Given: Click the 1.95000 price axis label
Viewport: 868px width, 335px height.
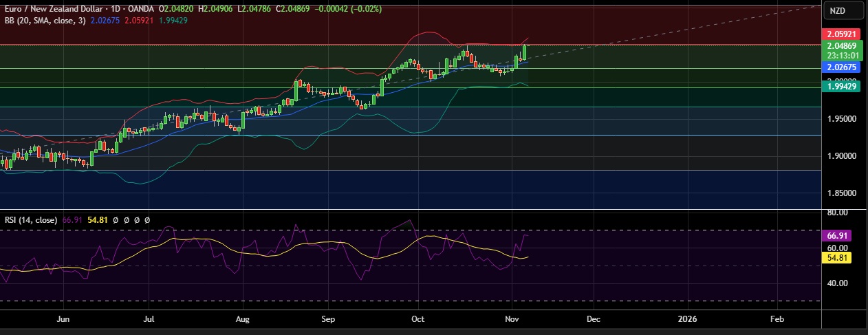Looking at the screenshot, I should pyautogui.click(x=842, y=119).
